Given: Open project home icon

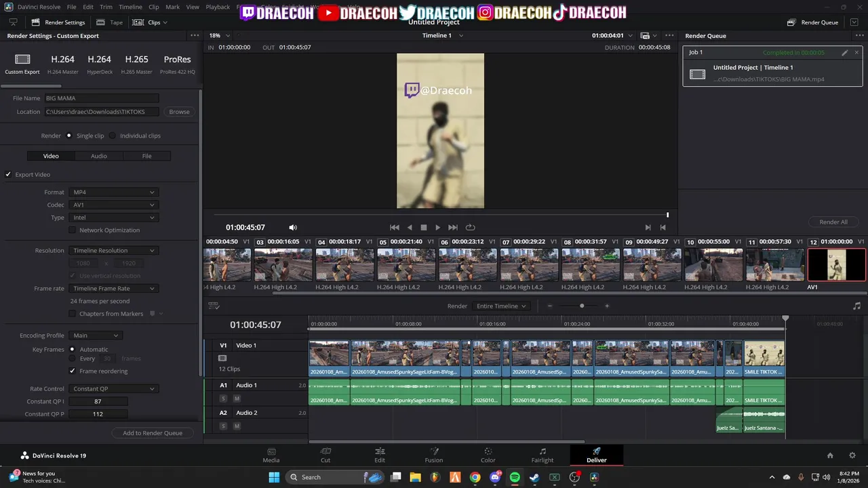Looking at the screenshot, I should 830,455.
